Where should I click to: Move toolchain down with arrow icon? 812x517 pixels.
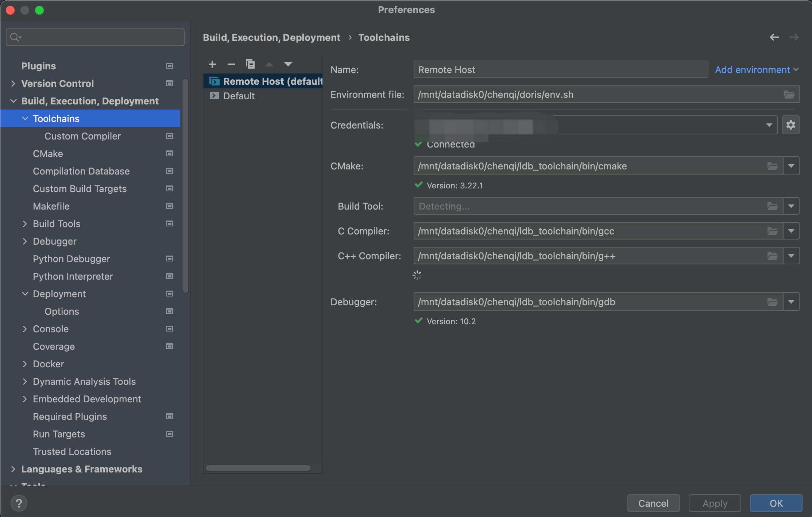pyautogui.click(x=288, y=64)
